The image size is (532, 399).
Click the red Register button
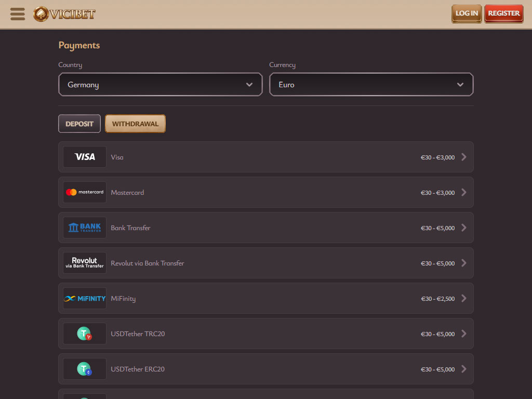click(503, 14)
